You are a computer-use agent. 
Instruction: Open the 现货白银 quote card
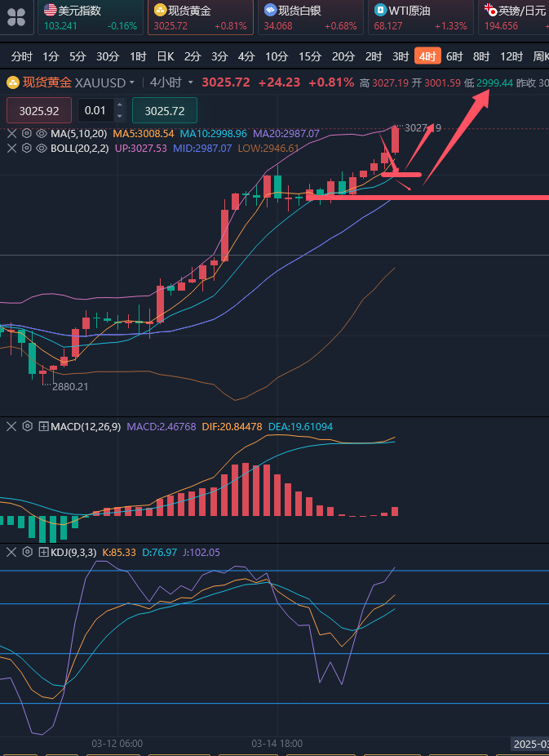pos(311,17)
